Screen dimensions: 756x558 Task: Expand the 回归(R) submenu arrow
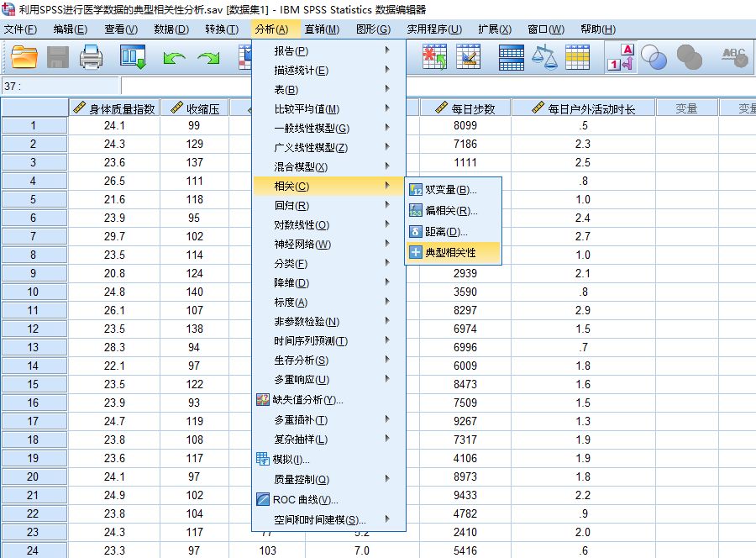tap(387, 204)
